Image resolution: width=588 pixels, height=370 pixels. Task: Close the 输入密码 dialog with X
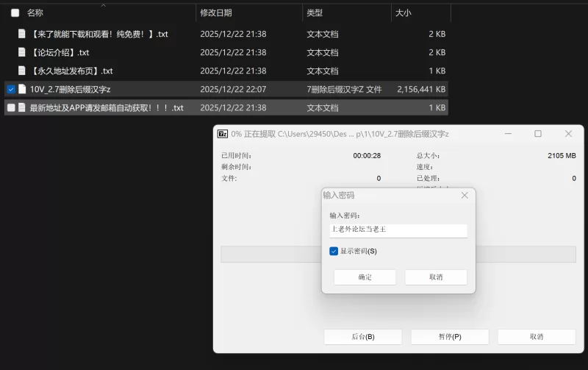[465, 195]
